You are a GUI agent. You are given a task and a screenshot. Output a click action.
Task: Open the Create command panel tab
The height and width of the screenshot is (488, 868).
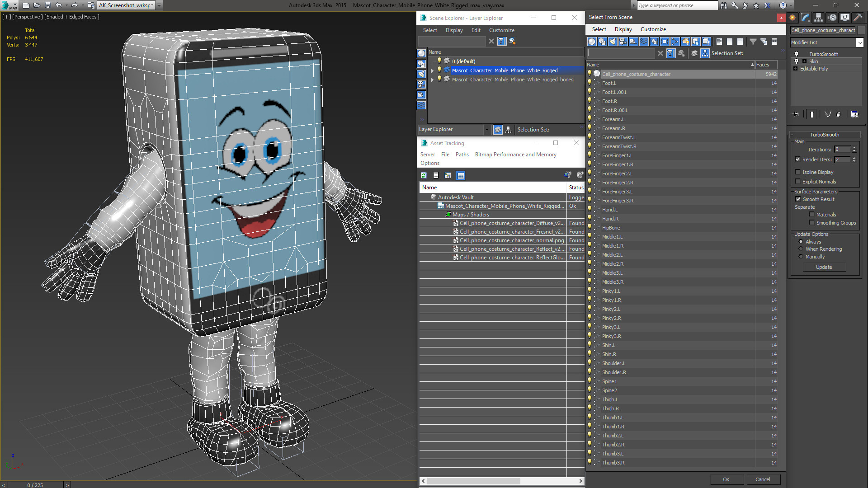point(793,18)
